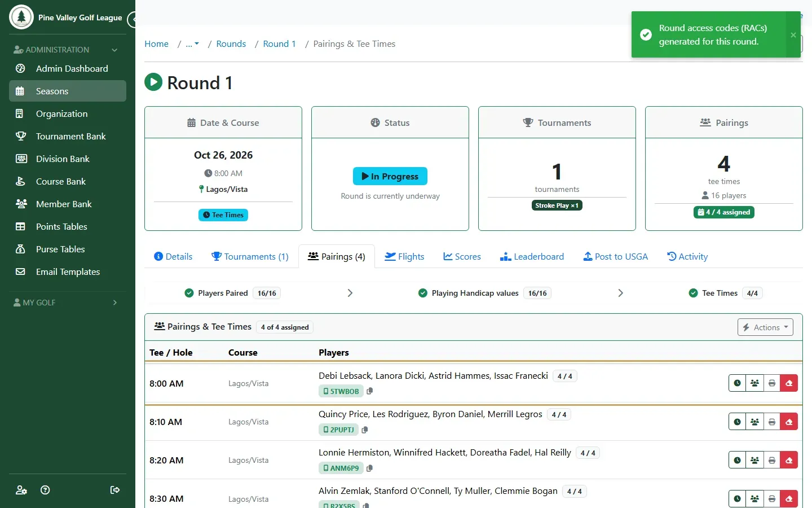Click the Round 1 breadcrumb link
The width and height of the screenshot is (812, 508).
coord(279,44)
